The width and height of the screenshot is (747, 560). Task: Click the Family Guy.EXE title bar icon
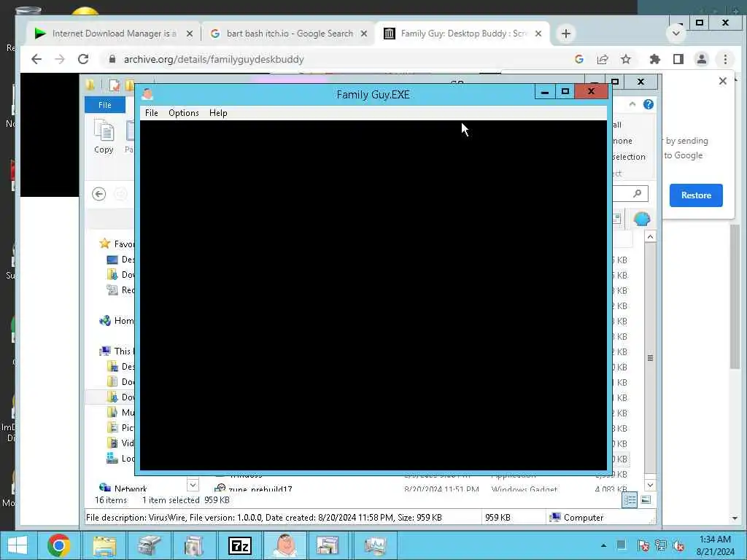147,94
